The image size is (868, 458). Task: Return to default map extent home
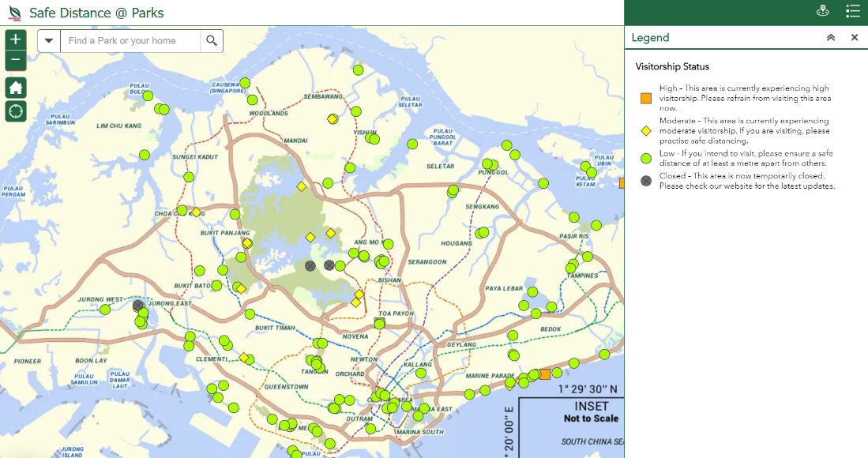point(16,88)
